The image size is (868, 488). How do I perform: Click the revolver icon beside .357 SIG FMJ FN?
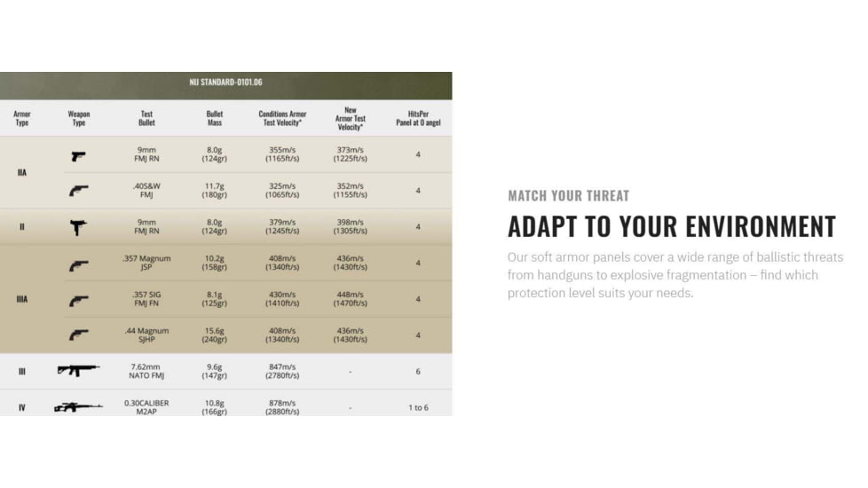tap(79, 301)
